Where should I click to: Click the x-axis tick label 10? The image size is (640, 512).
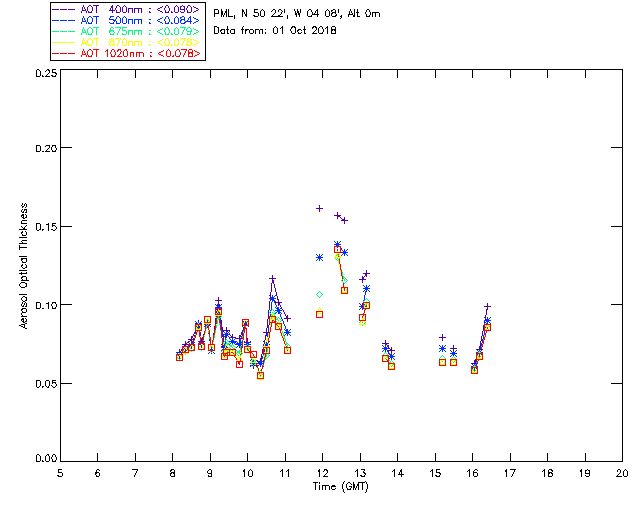[247, 473]
